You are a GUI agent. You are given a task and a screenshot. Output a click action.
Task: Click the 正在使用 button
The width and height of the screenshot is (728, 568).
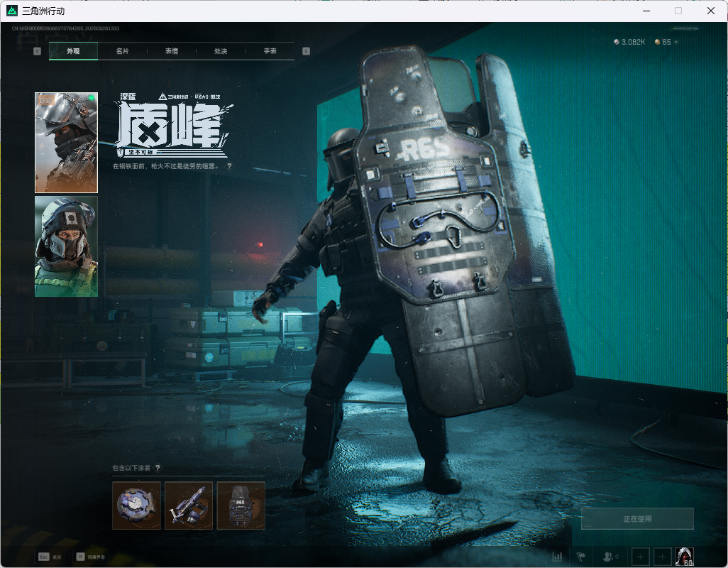[x=637, y=518]
